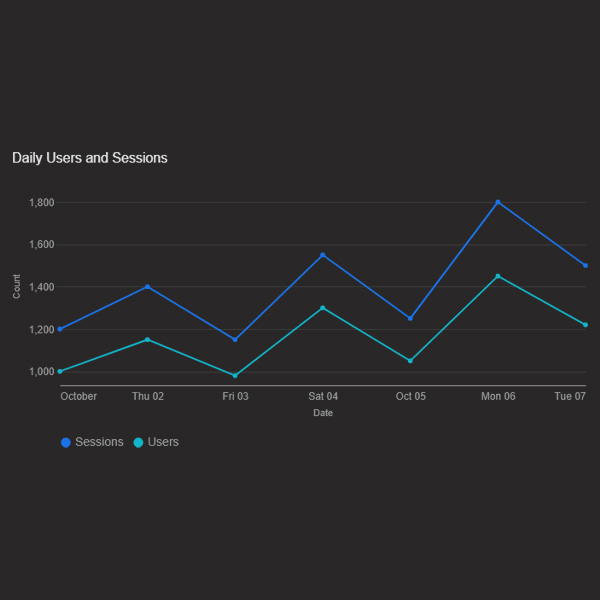
Task: Click the 'Mon 06' x-axis label
Action: (x=498, y=396)
